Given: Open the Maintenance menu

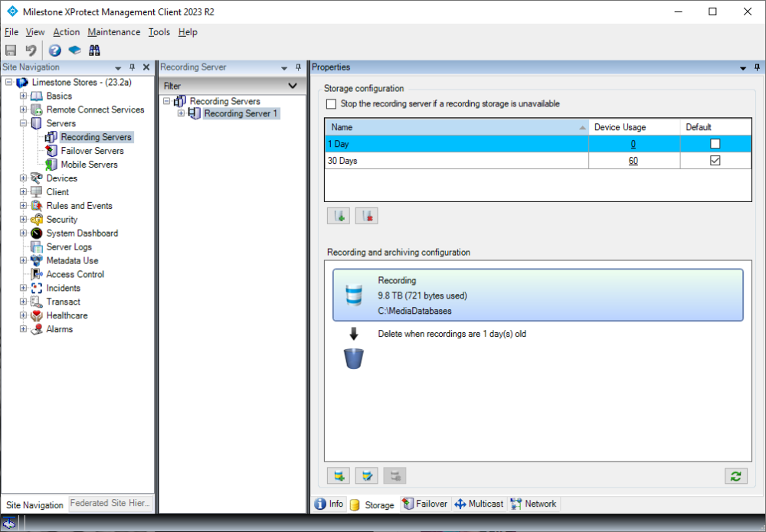Looking at the screenshot, I should coord(114,32).
